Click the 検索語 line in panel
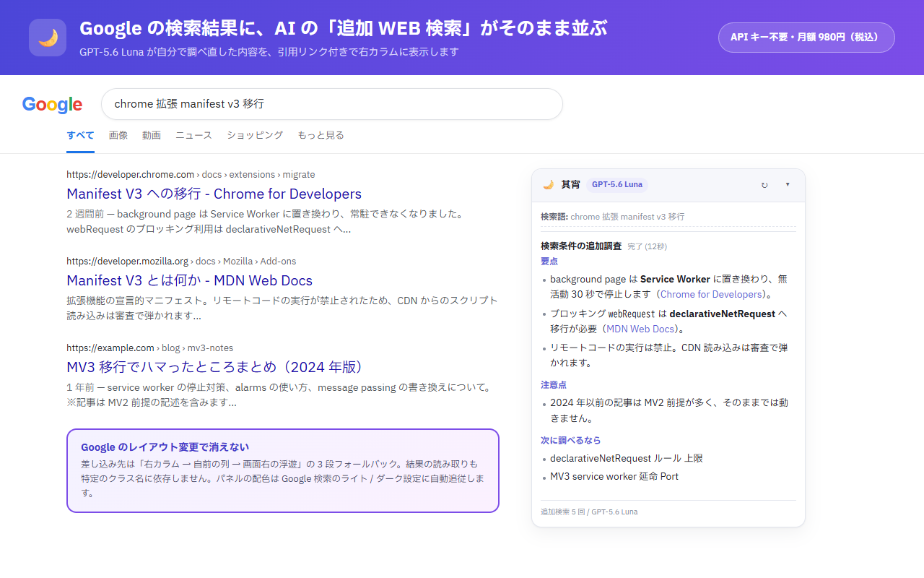The height and width of the screenshot is (578, 924). 613,217
